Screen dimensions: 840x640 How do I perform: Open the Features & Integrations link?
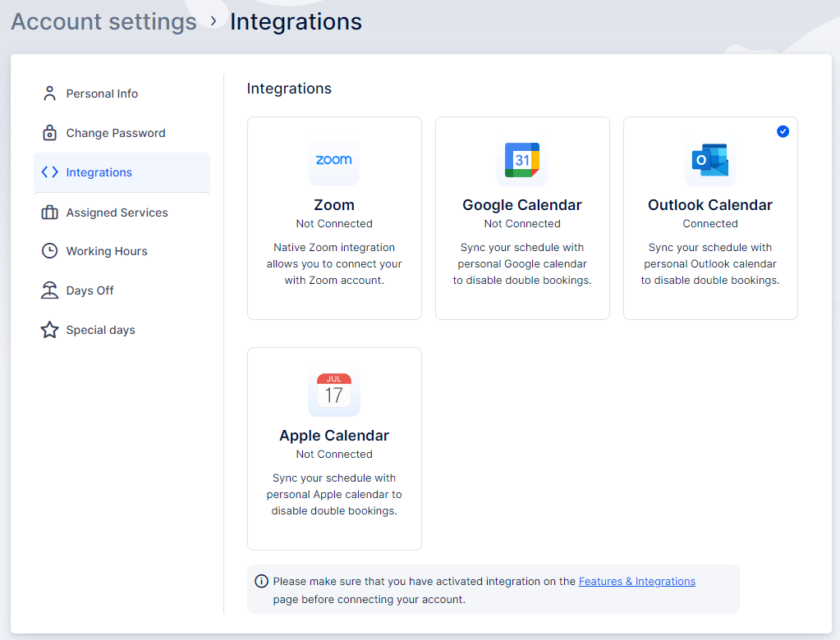[x=637, y=581]
